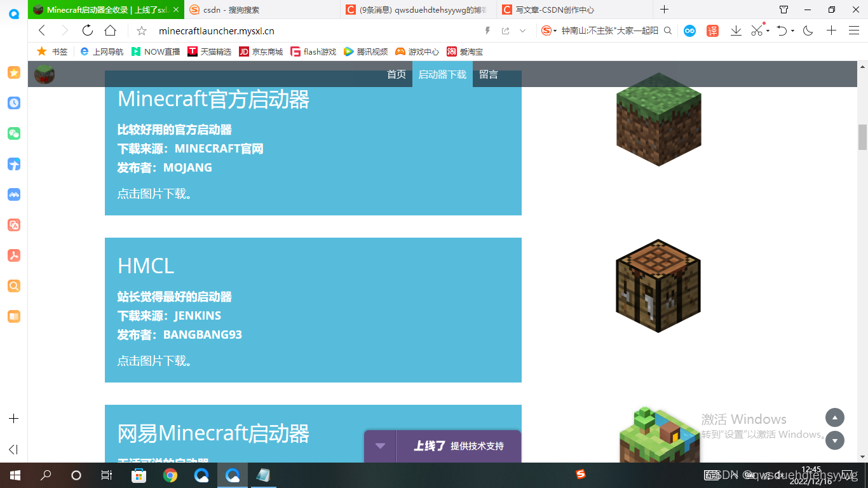Jump to page bottom with down arrow
The image size is (868, 488).
834,440
